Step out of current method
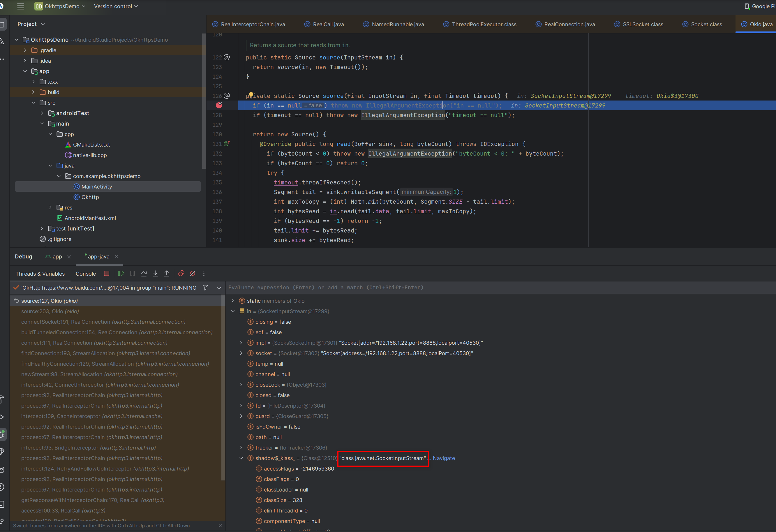Screen dimensions: 776x532 (167, 273)
